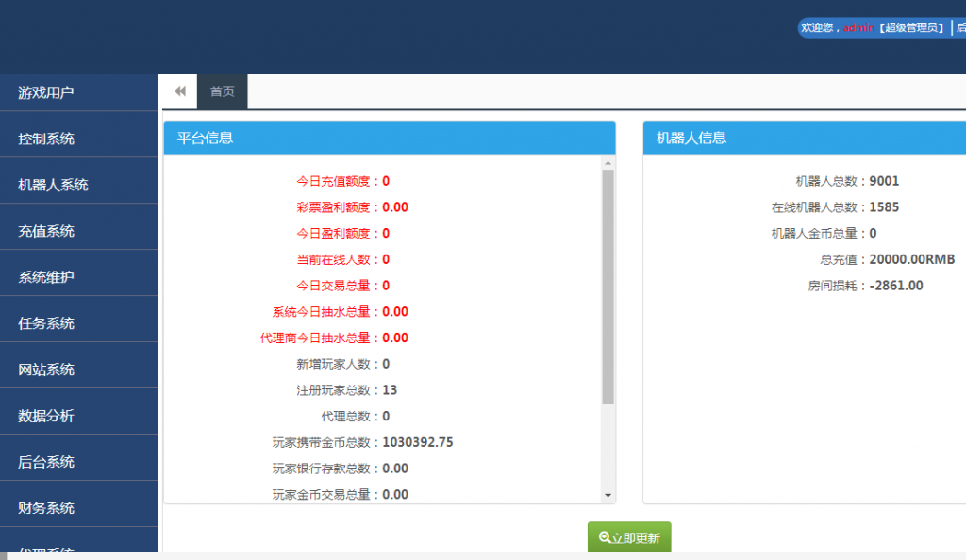Click the 机器人信息 (Robot Info) panel header
This screenshot has height=560, width=966.
click(x=804, y=138)
